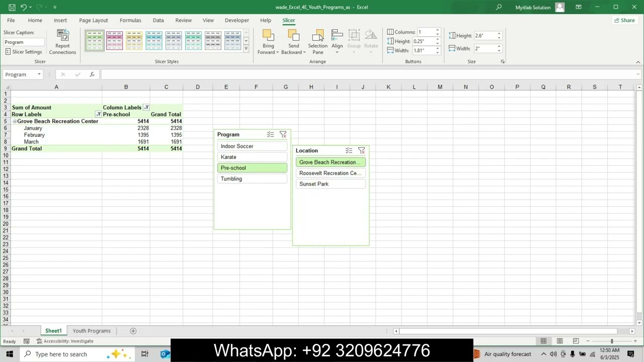This screenshot has width=644, height=362.
Task: Open Row Labels filter dropdown
Action: click(99, 114)
